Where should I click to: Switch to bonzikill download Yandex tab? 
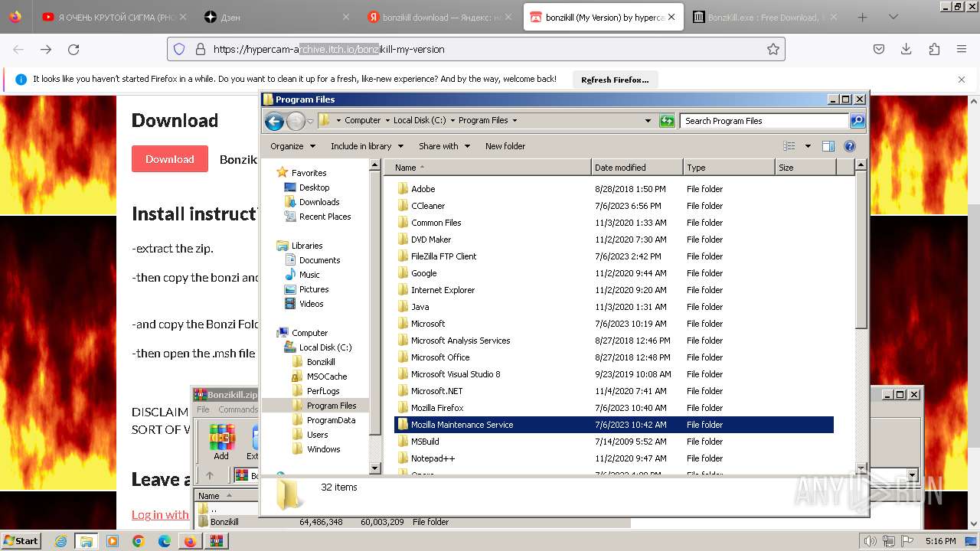click(x=439, y=17)
